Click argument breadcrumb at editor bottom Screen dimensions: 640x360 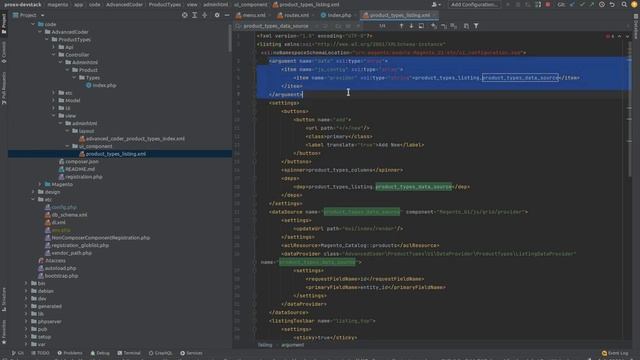[293, 345]
